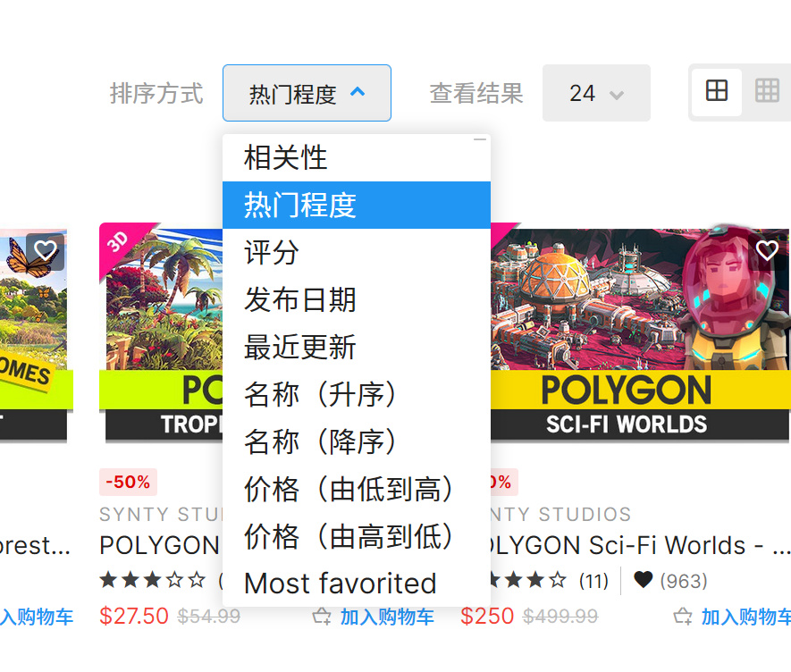Click the $27.50 sale price
The height and width of the screenshot is (672, 791).
pos(134,616)
